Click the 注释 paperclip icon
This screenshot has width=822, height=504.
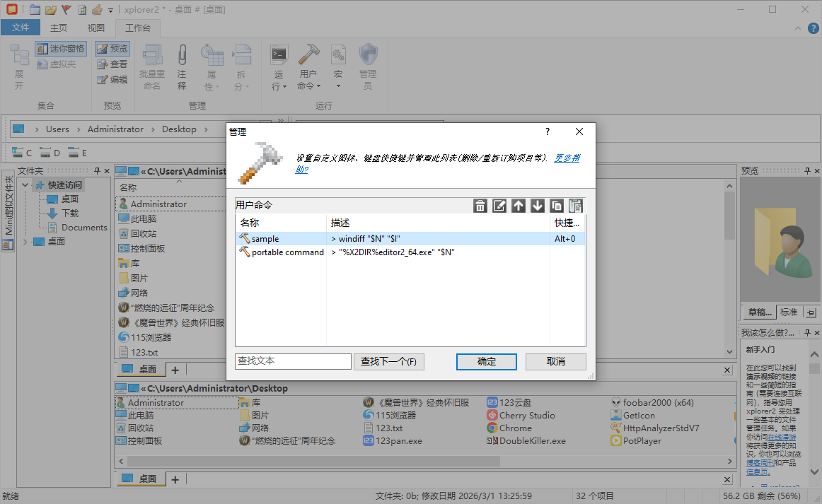182,64
